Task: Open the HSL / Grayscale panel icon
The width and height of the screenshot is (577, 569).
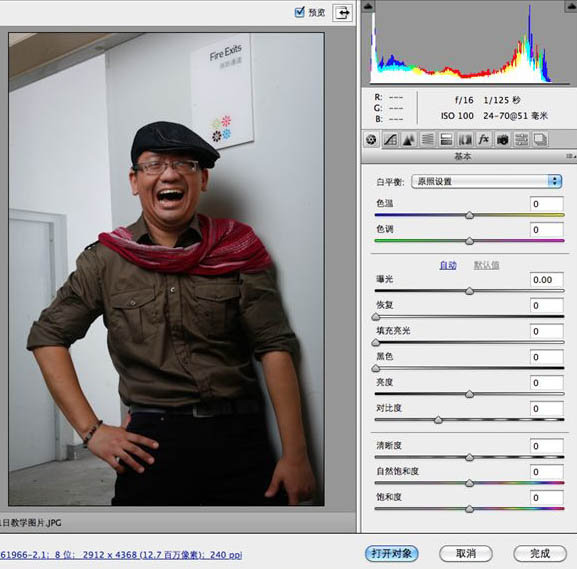Action: coord(428,140)
